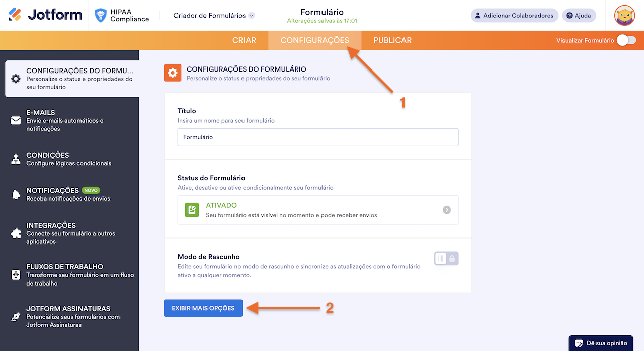644x351 pixels.
Task: Select the CONFIGURAÇÕES tab
Action: click(315, 40)
